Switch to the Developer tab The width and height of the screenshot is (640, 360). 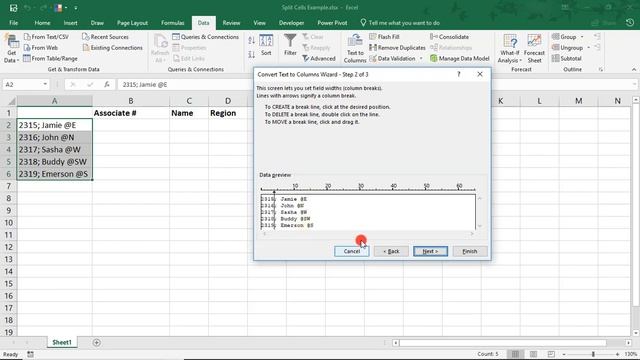pos(291,23)
